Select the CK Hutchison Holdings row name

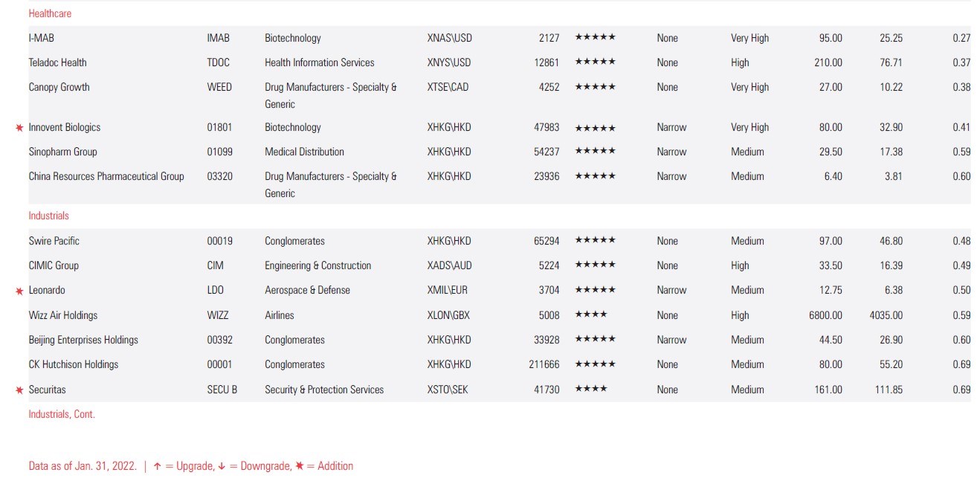tap(73, 364)
